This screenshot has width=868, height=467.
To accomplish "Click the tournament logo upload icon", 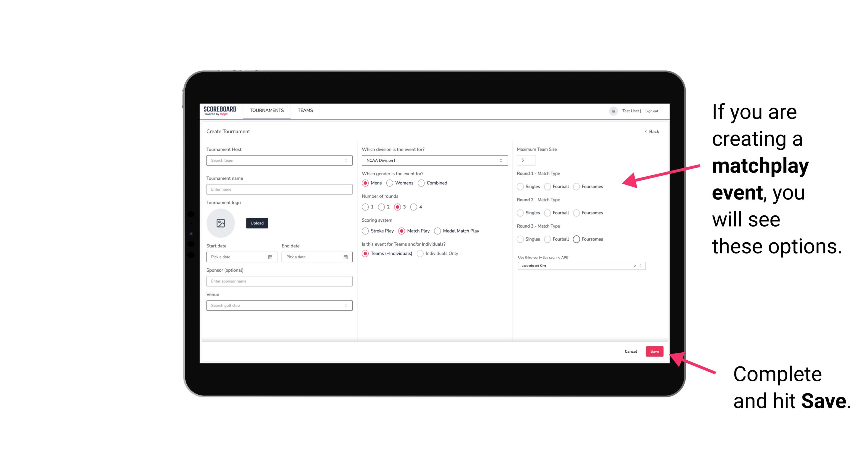I will tap(221, 223).
